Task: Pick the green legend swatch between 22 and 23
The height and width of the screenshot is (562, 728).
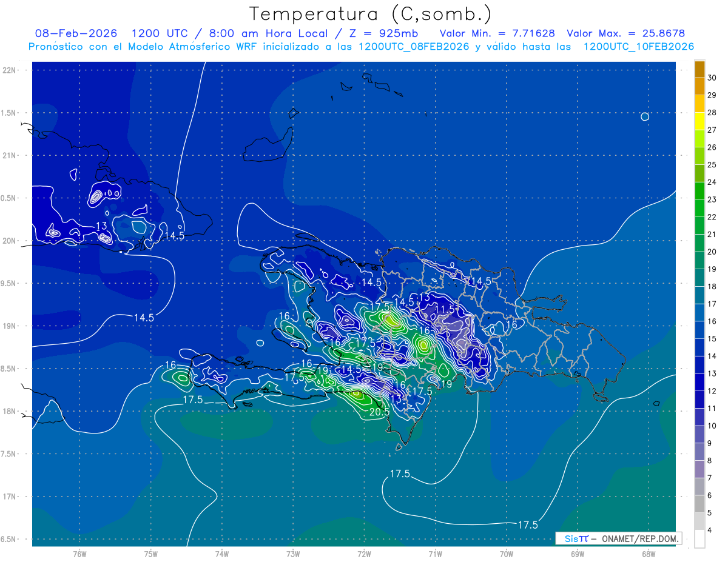Action: tap(699, 208)
